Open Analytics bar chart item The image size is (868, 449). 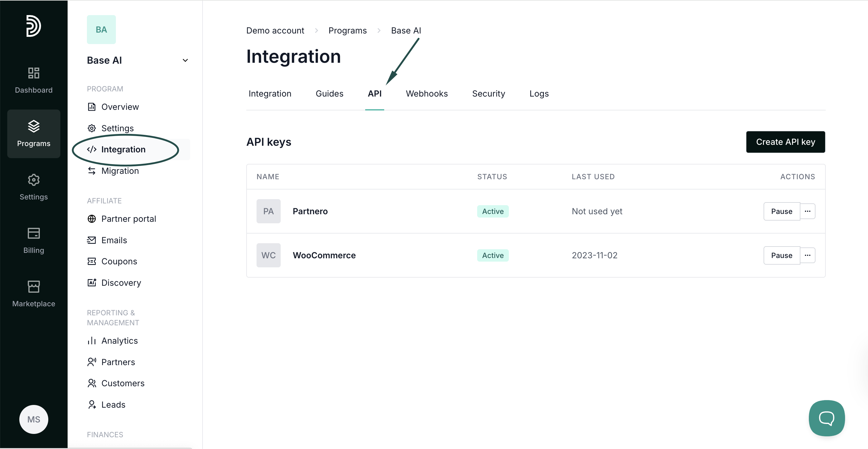pos(119,341)
